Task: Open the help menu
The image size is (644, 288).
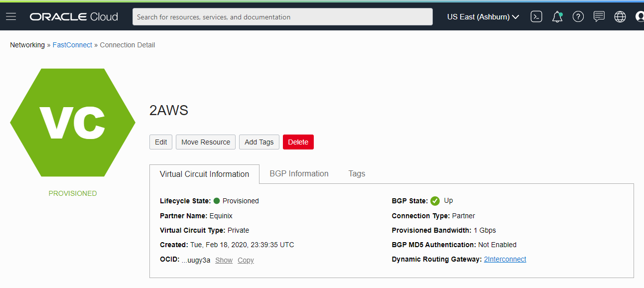Action: tap(578, 16)
